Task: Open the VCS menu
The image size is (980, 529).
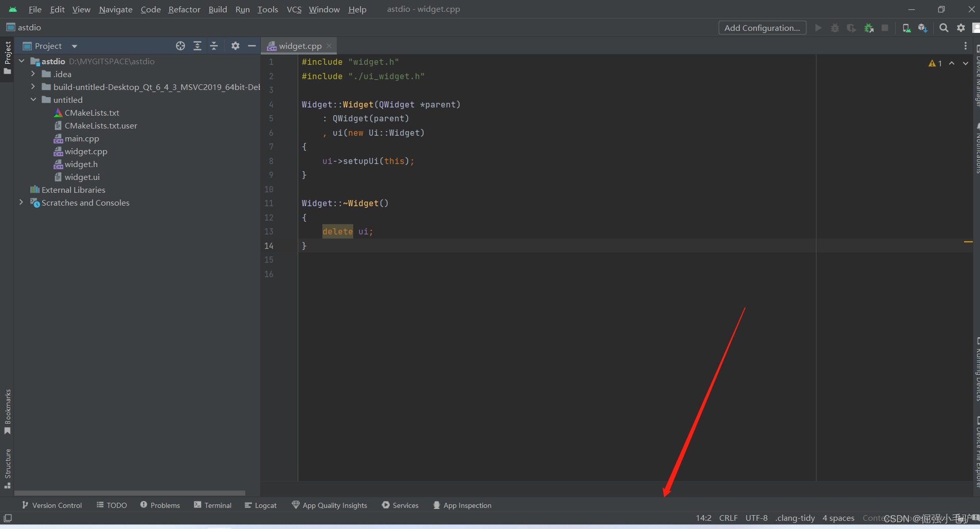Action: coord(294,9)
